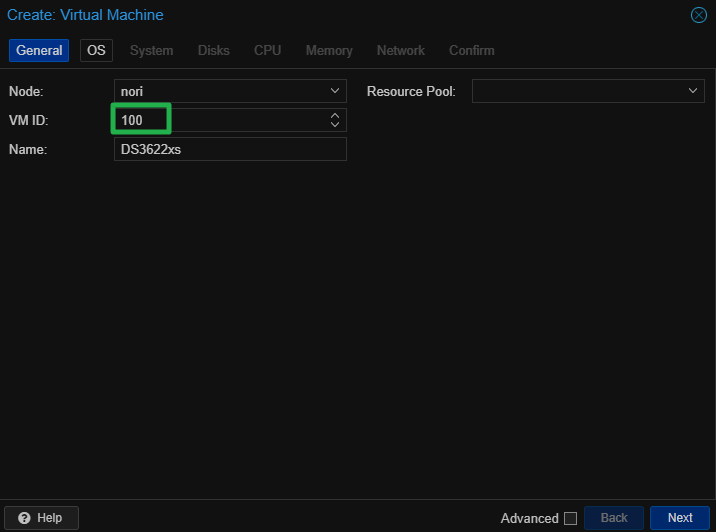Open the CPU tab
This screenshot has height=532, width=716.
267,50
